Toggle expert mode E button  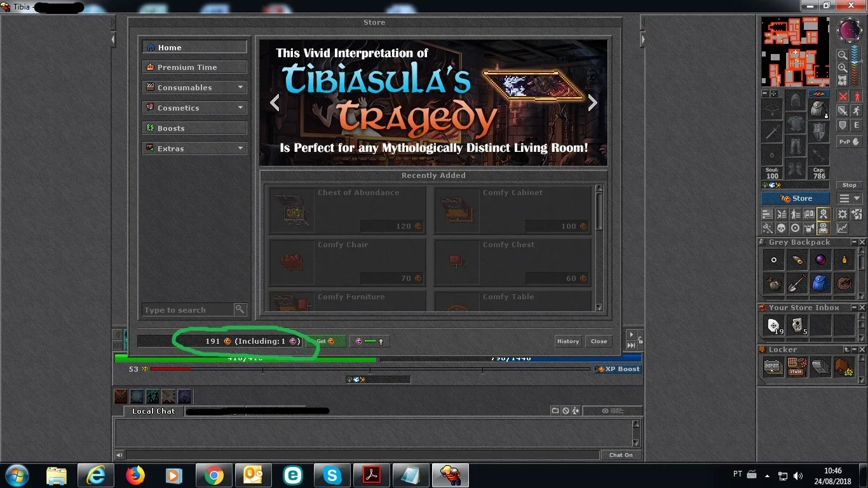coord(857,125)
